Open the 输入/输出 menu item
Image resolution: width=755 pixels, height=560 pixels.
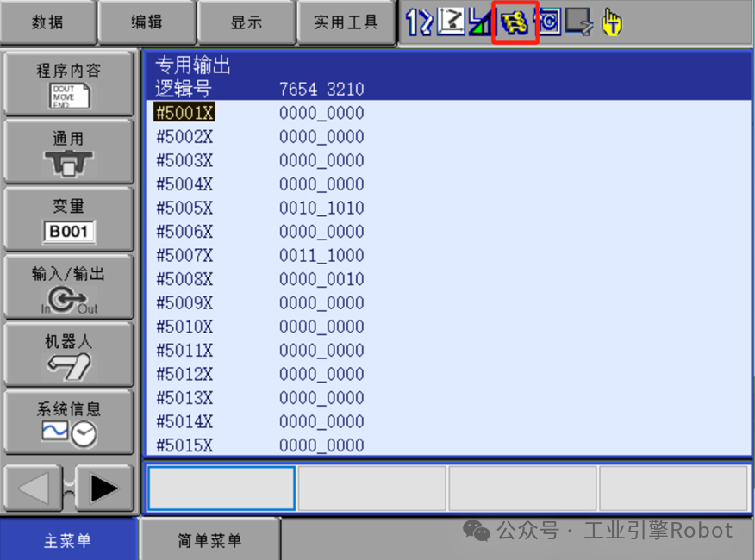[69, 287]
